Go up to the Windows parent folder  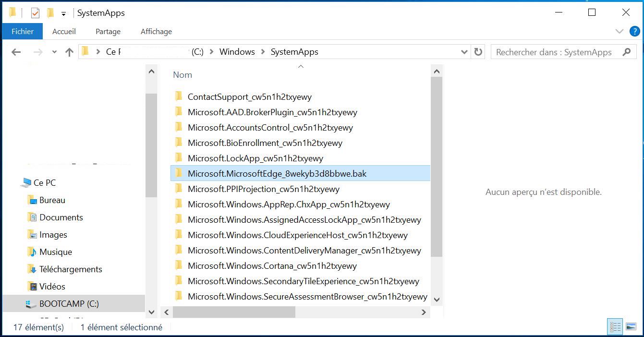click(x=69, y=51)
